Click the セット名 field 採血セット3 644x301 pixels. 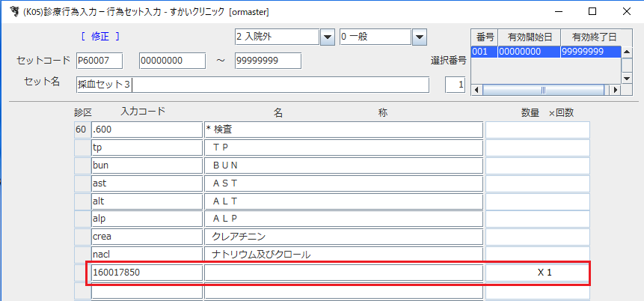[x=252, y=85]
